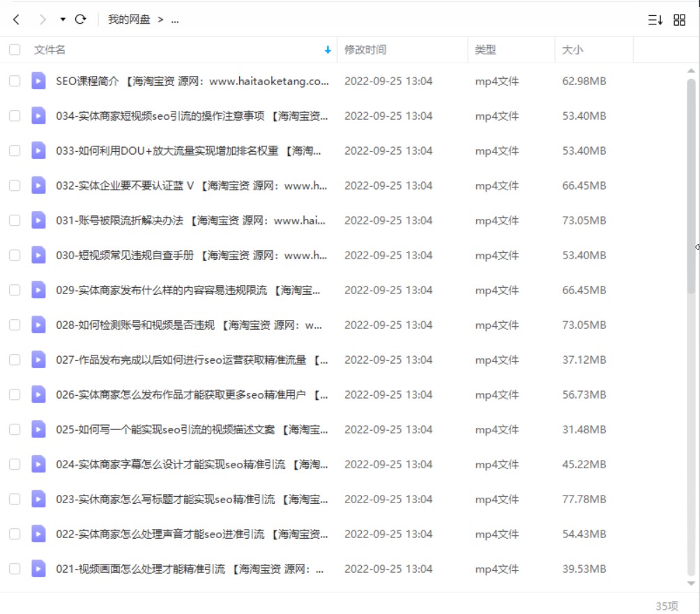This screenshot has height=614, width=700.
Task: Check the 031-账号被限流 file checkbox
Action: [15, 220]
